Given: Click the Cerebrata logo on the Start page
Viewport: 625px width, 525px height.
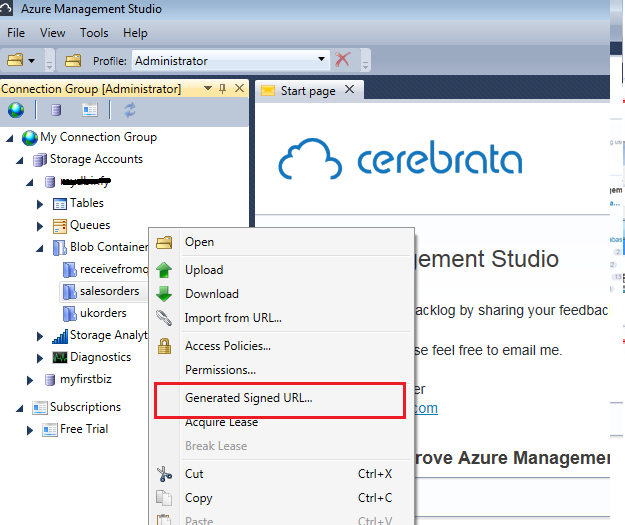Looking at the screenshot, I should click(400, 159).
